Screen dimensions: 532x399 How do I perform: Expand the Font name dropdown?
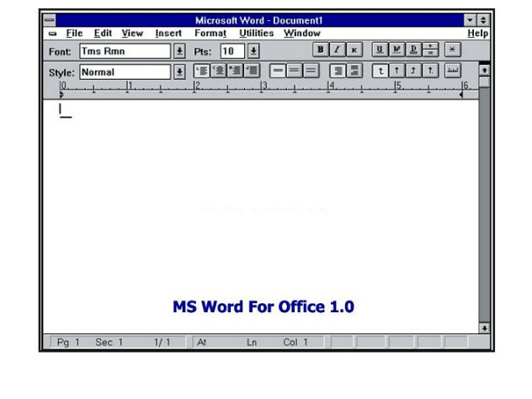(179, 51)
